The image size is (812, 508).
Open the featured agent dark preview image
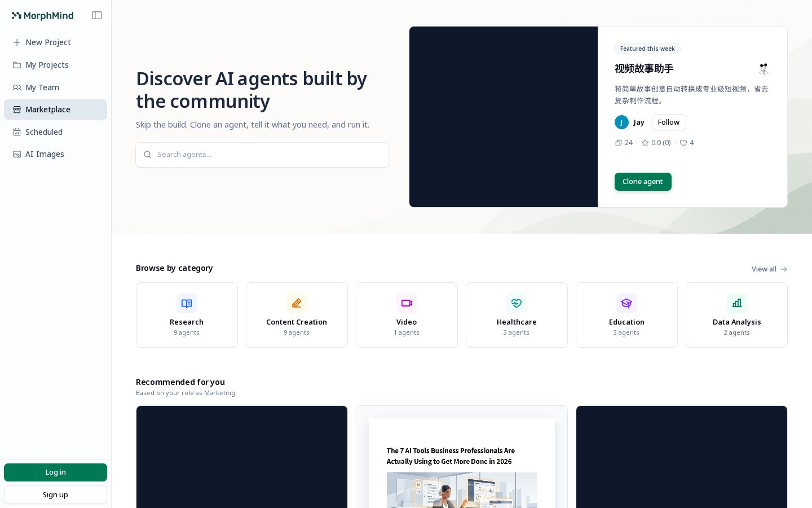pos(504,117)
